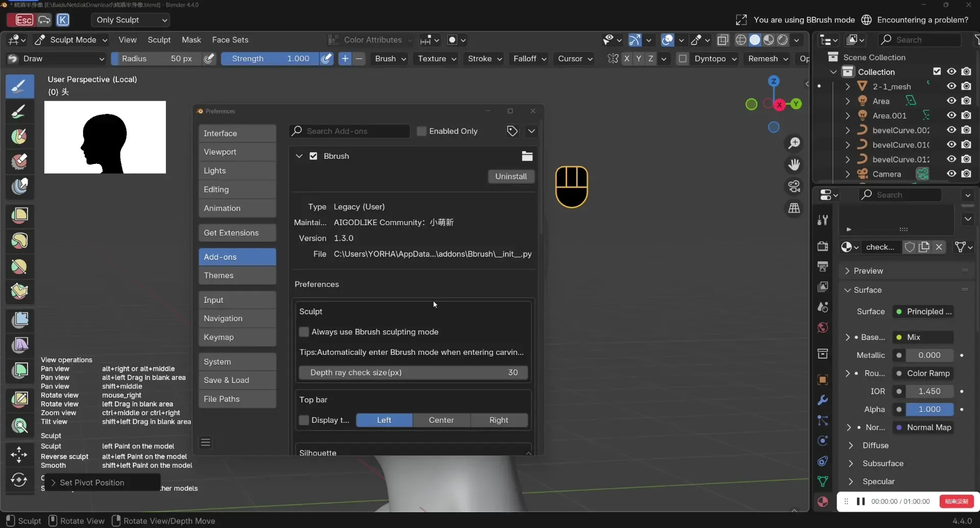Open the Stroke dropdown

pos(485,59)
